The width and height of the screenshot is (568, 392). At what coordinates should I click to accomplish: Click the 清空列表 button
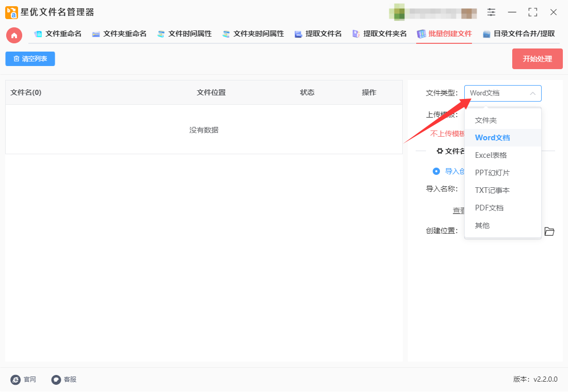coord(30,59)
